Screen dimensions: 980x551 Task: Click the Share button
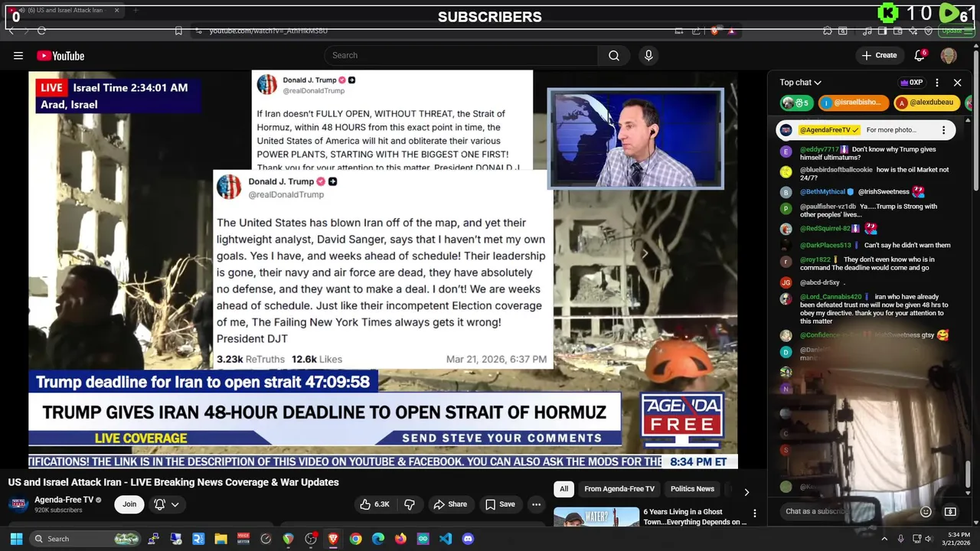[450, 504]
